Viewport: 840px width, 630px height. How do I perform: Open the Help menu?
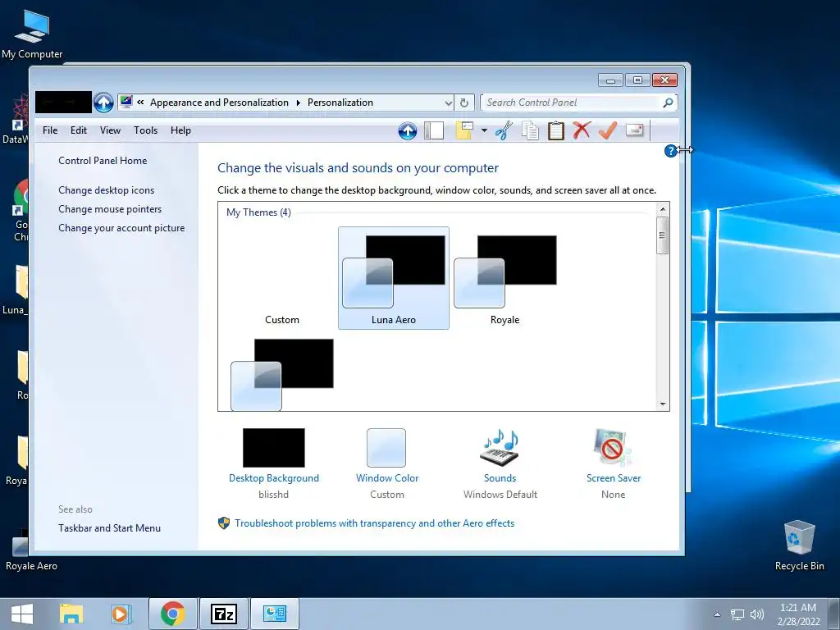click(180, 130)
